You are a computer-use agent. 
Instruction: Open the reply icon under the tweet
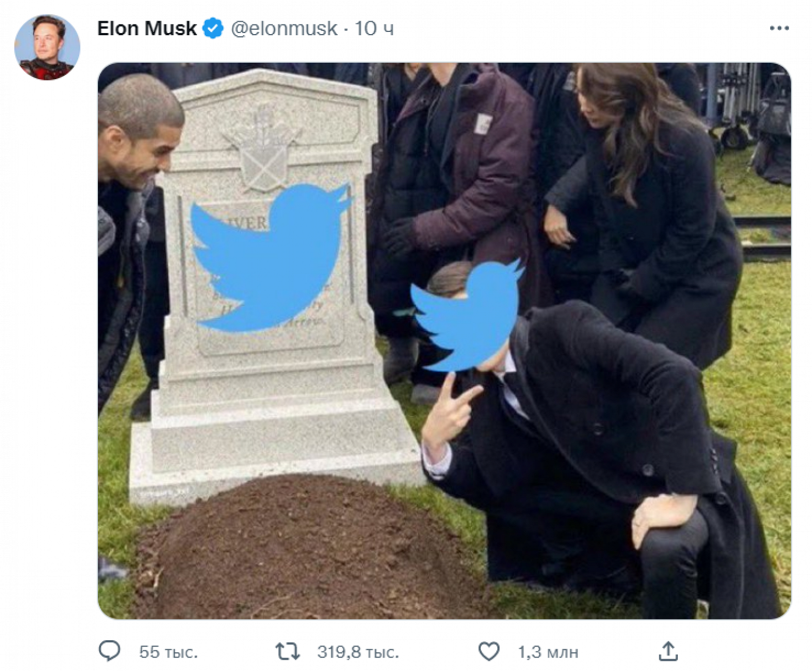[x=109, y=650]
